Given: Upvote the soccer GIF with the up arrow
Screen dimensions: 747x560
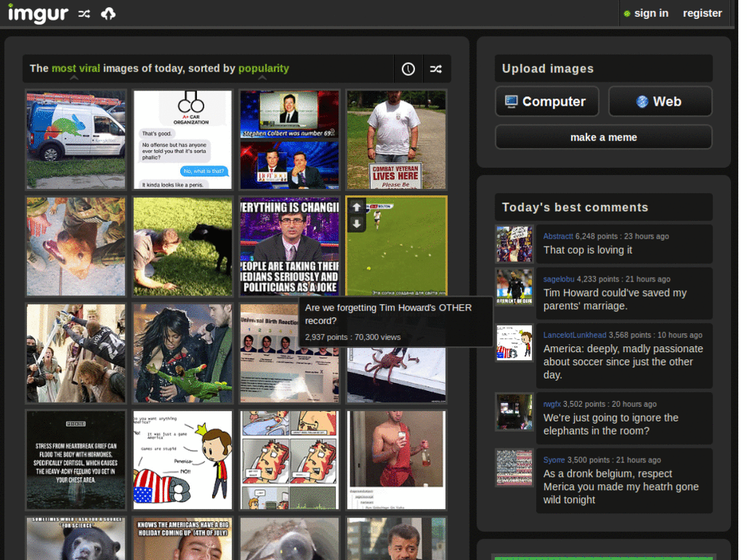Looking at the screenshot, I should click(356, 207).
